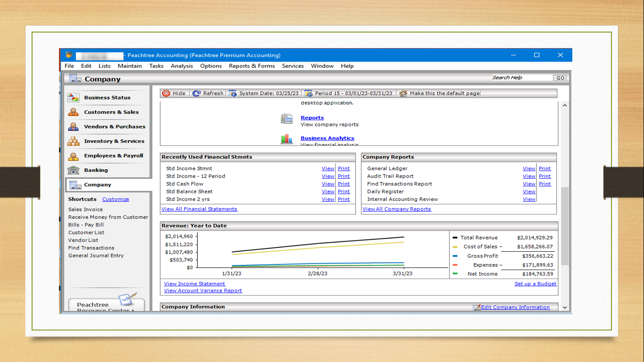Print the Audit Trail Report
Image resolution: width=644 pixels, height=362 pixels.
click(x=545, y=176)
